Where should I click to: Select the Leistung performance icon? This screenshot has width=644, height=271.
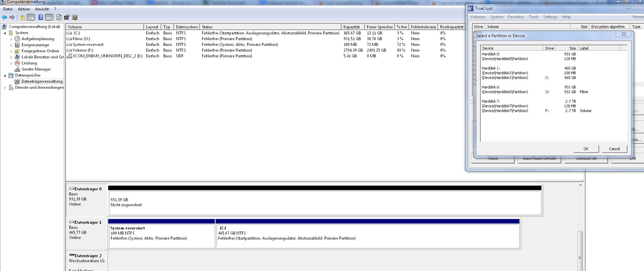(17, 63)
